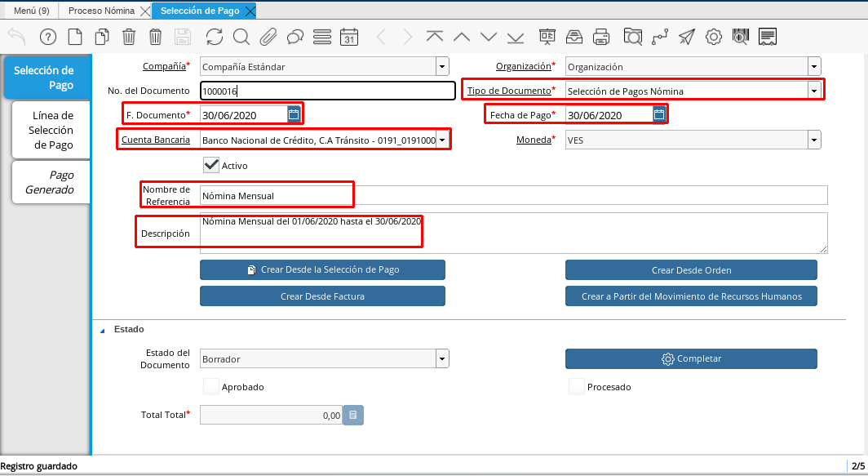Refresh the record with the circular arrows icon
The image size is (868, 476).
(215, 37)
